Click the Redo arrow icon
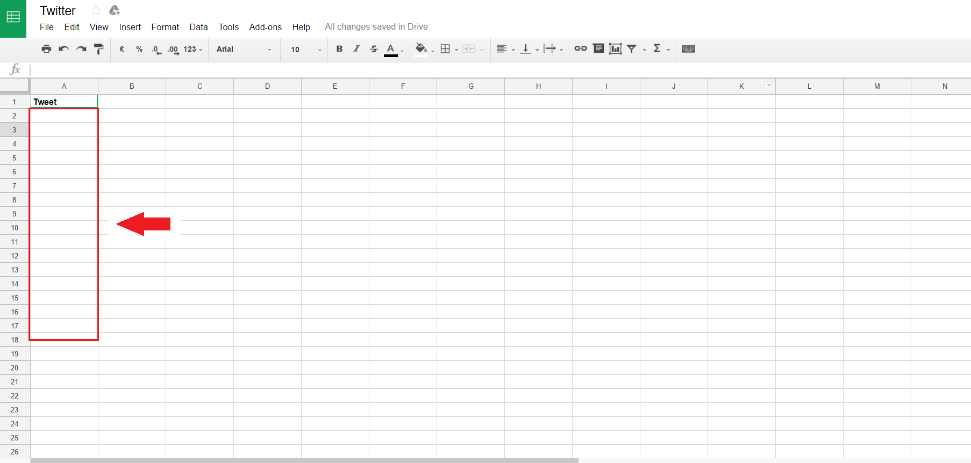The height and width of the screenshot is (463, 971). click(x=81, y=48)
